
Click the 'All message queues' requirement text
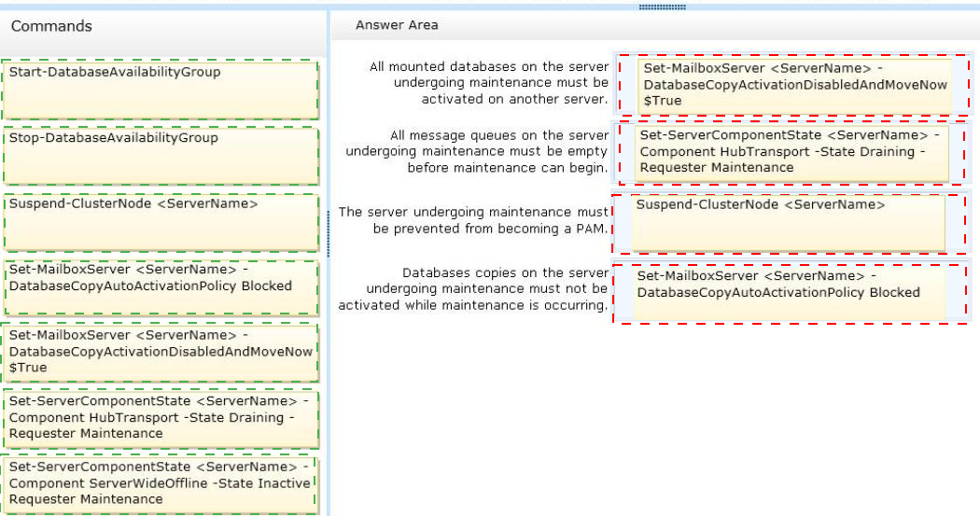pyautogui.click(x=477, y=151)
